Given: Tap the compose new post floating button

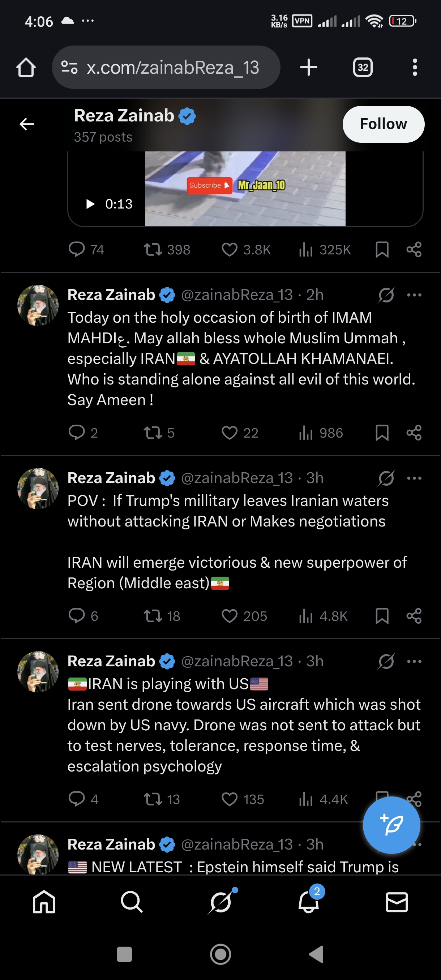Looking at the screenshot, I should pos(391,825).
